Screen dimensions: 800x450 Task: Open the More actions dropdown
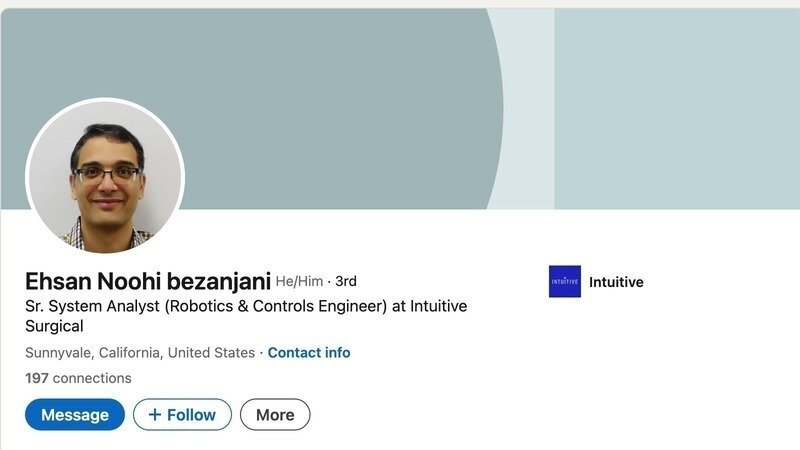(275, 415)
